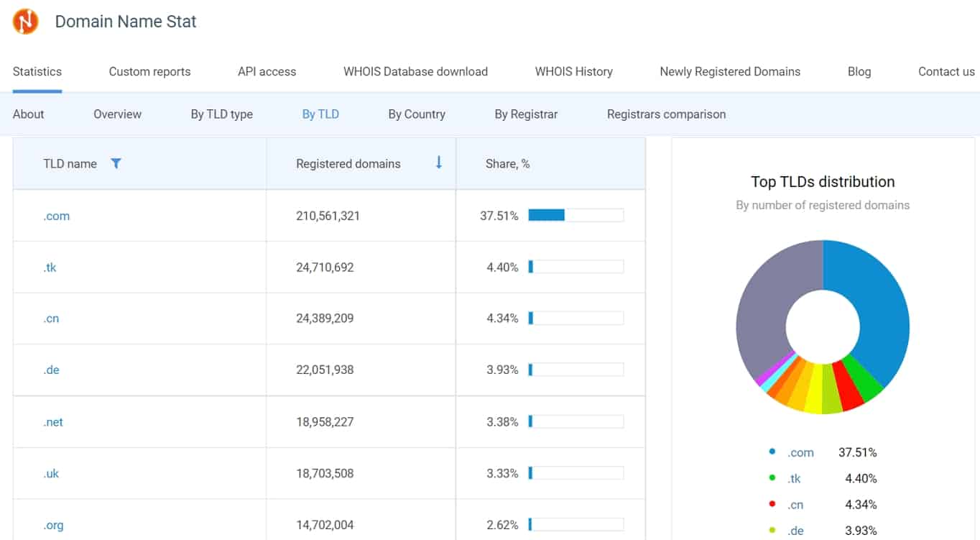This screenshot has height=540, width=980.
Task: Open the .uk TLD link
Action: 51,473
